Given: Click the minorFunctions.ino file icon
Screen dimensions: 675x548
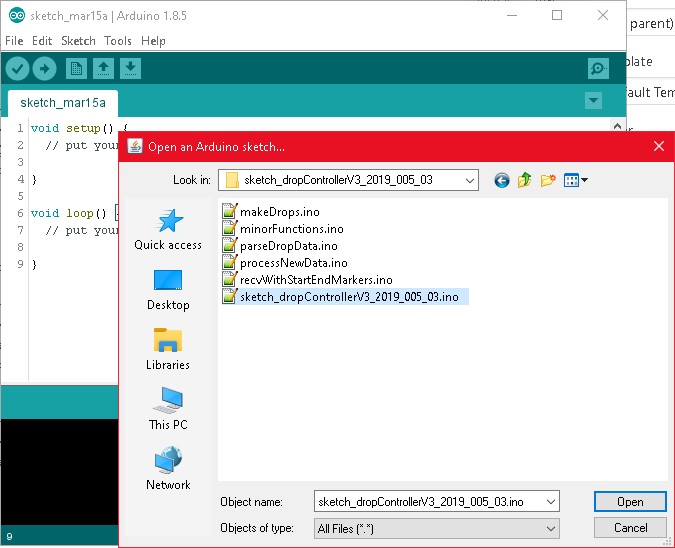Looking at the screenshot, I should pyautogui.click(x=229, y=228).
